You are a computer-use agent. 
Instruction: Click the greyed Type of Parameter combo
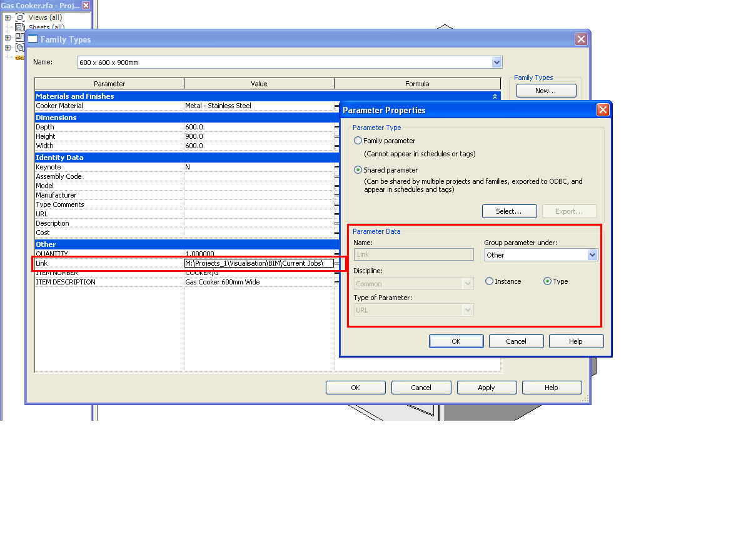tap(413, 310)
